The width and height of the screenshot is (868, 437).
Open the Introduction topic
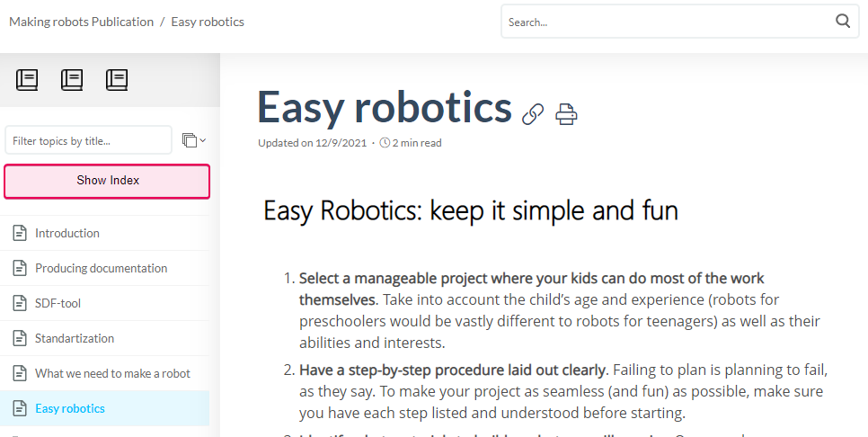click(67, 234)
